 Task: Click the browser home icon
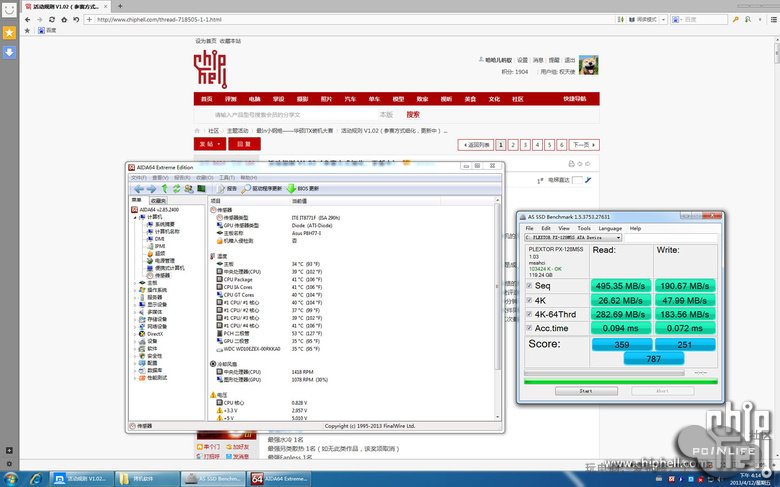click(x=64, y=19)
